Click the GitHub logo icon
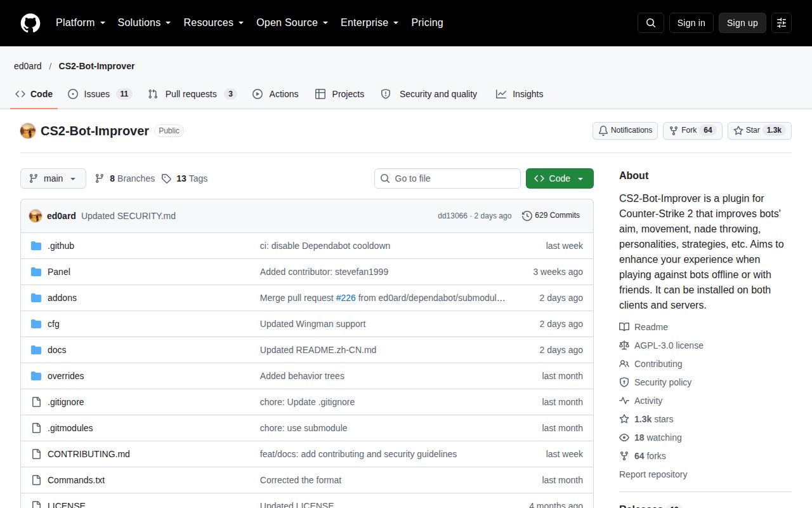 pyautogui.click(x=30, y=23)
